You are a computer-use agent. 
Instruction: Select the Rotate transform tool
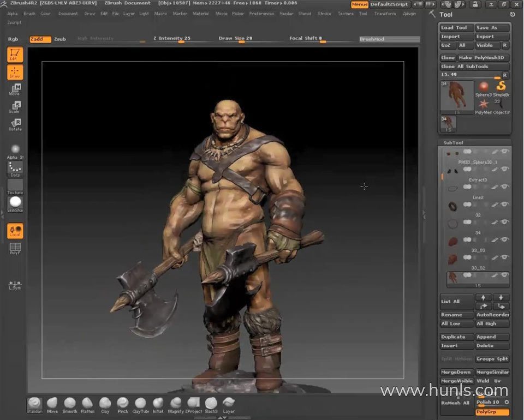point(15,125)
